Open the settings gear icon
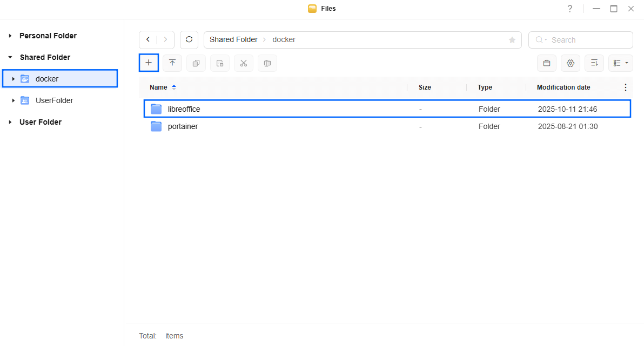The width and height of the screenshot is (644, 346). 571,63
